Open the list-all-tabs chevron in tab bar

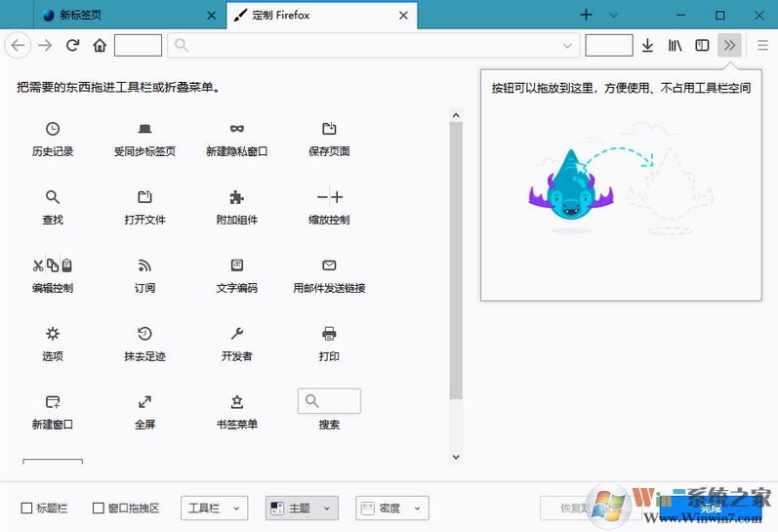pyautogui.click(x=614, y=15)
